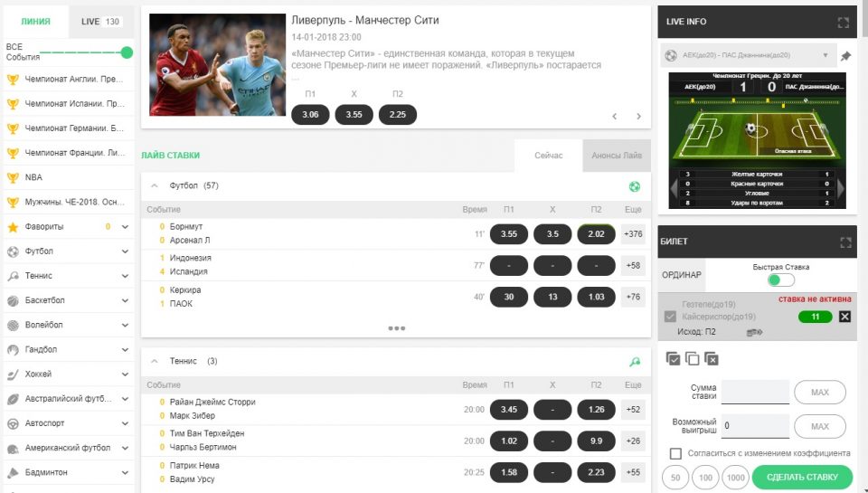This screenshot has height=493, width=868.
Task: Click the delete all bets icon
Action: tap(712, 359)
